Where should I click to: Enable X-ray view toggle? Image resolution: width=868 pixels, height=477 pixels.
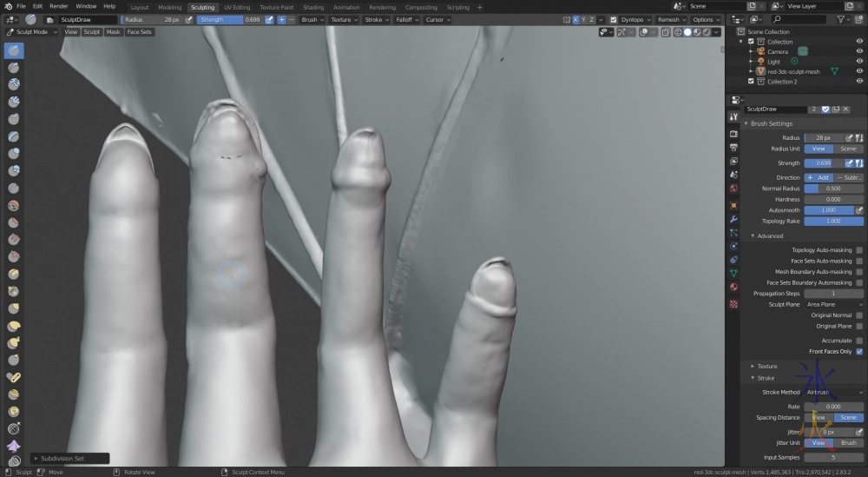click(x=664, y=32)
